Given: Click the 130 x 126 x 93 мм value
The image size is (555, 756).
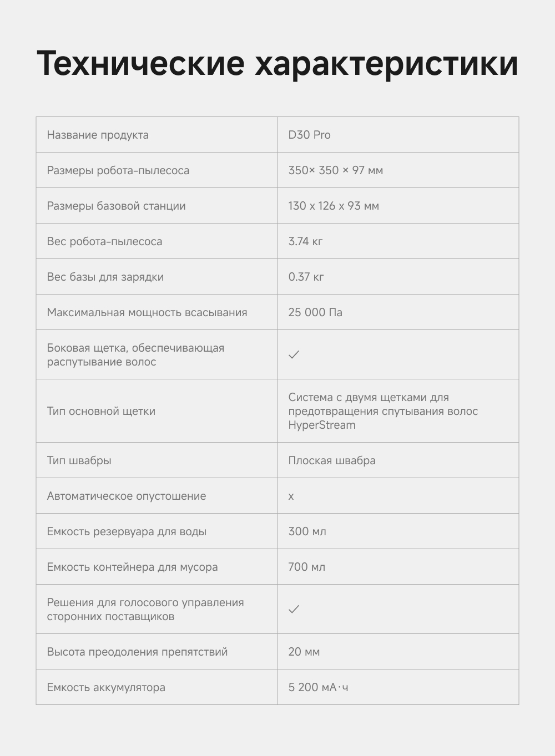Looking at the screenshot, I should 334,206.
